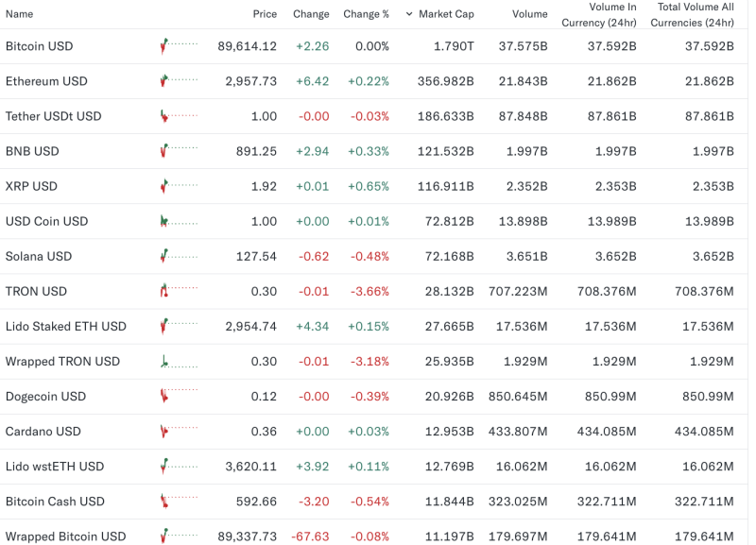The width and height of the screenshot is (756, 545).
Task: Click the Dogecoin USD sparkline chart
Action: point(178,396)
